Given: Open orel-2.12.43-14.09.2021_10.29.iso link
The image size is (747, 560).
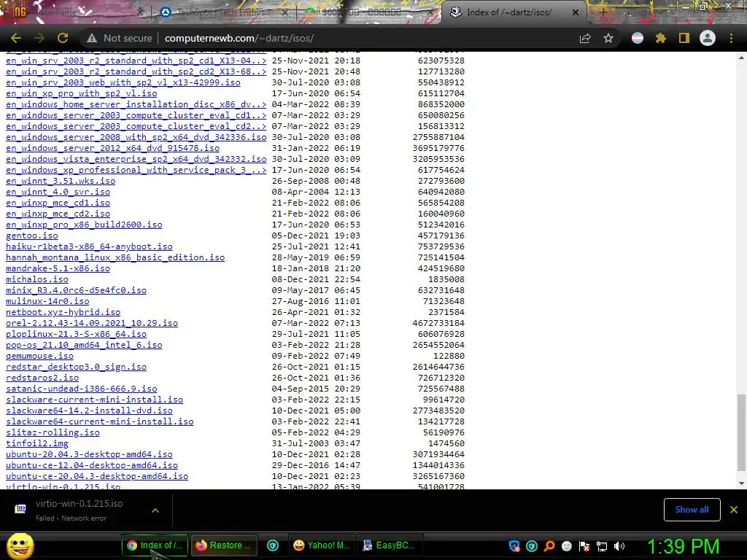Looking at the screenshot, I should tap(92, 323).
